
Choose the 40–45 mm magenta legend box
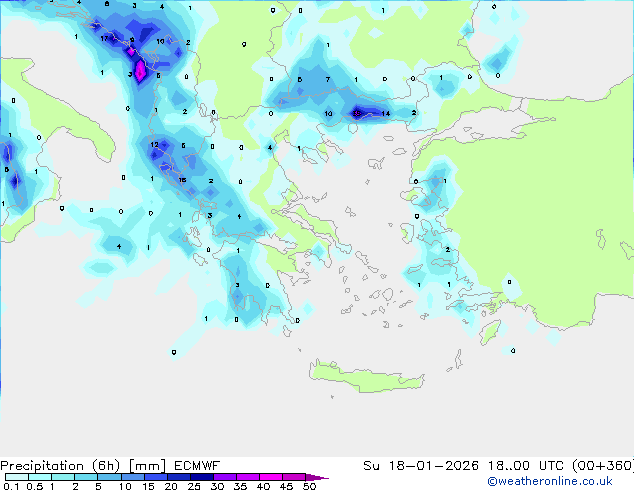tap(271, 477)
